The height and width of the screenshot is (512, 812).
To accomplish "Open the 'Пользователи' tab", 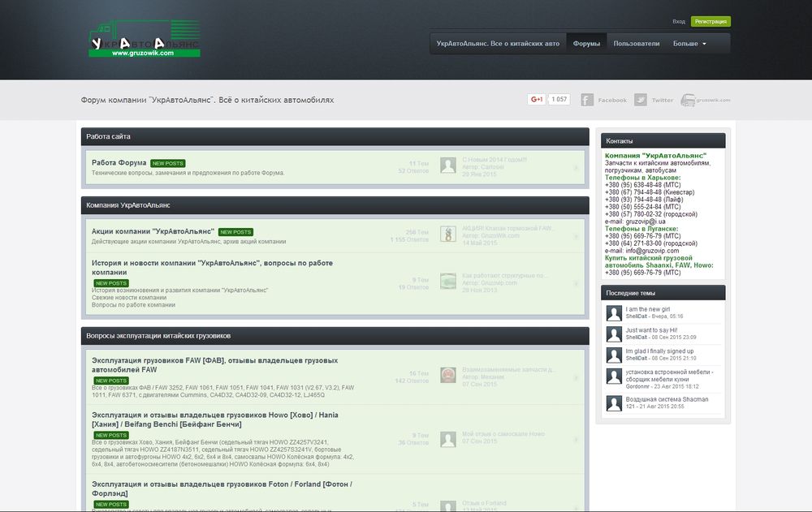I will (637, 44).
